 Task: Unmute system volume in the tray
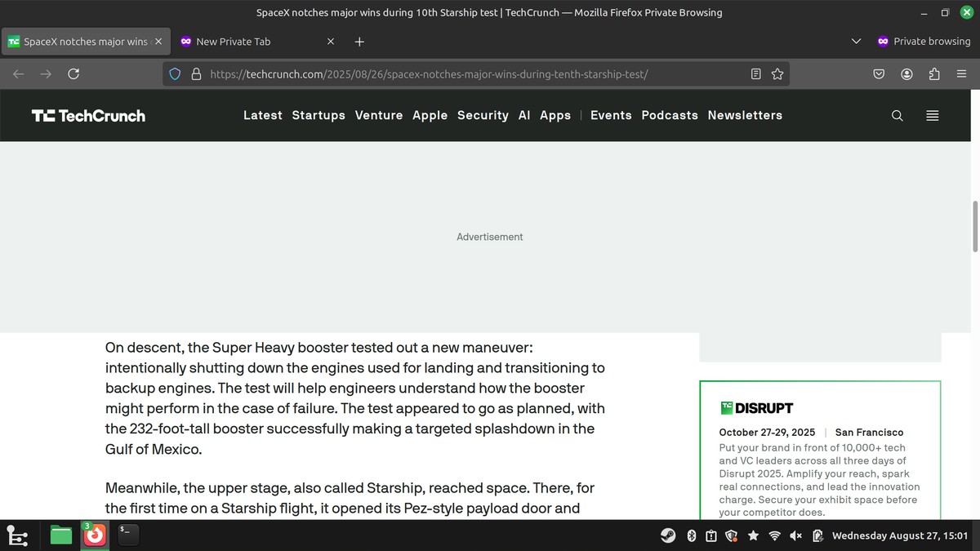tap(795, 535)
